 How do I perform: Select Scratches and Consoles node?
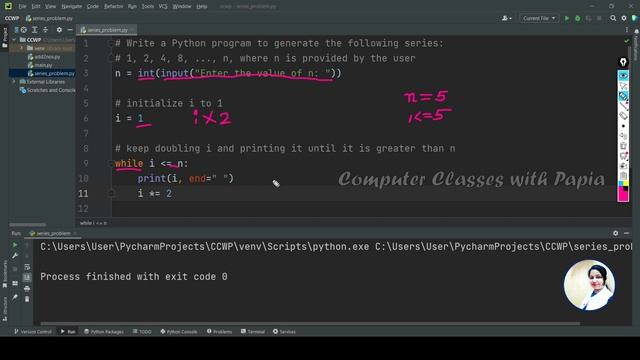click(x=47, y=90)
